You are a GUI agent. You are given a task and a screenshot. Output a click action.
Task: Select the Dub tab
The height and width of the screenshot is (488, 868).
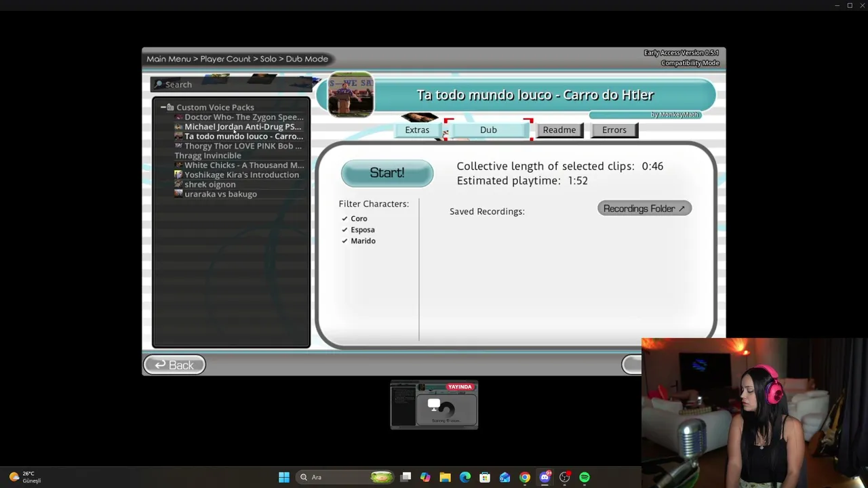coord(488,130)
